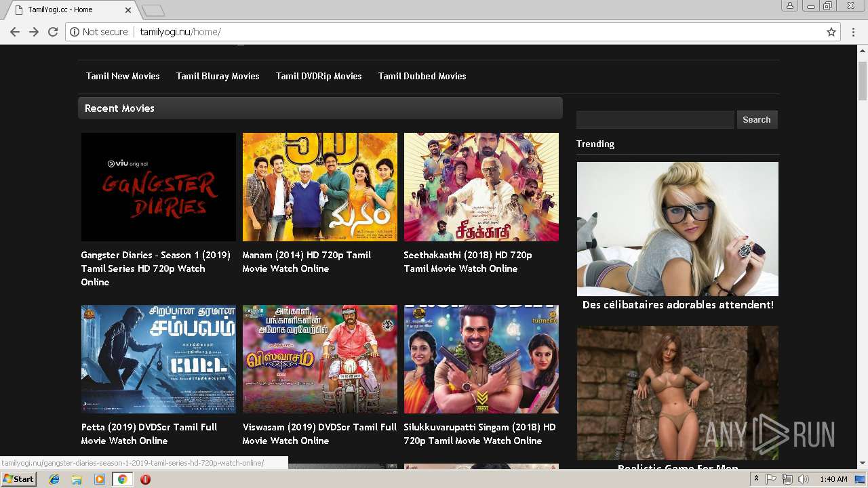Open the media player taskbar icon
This screenshot has width=868, height=488.
point(100,479)
